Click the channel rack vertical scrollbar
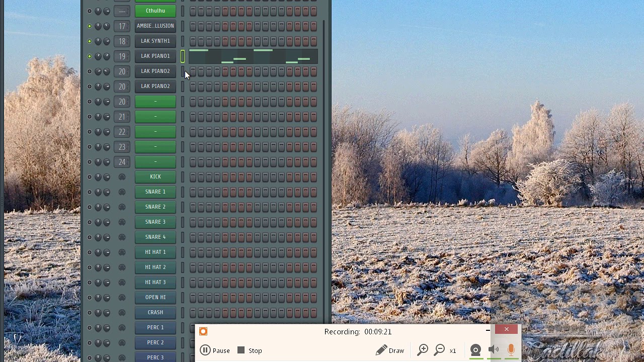This screenshot has width=644, height=362. pos(325,171)
